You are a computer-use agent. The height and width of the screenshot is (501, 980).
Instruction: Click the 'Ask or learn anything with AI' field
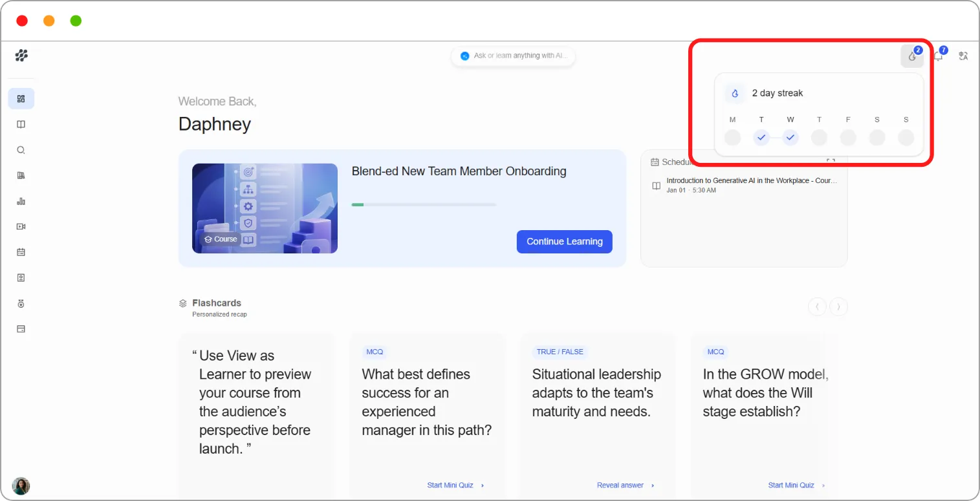point(513,56)
